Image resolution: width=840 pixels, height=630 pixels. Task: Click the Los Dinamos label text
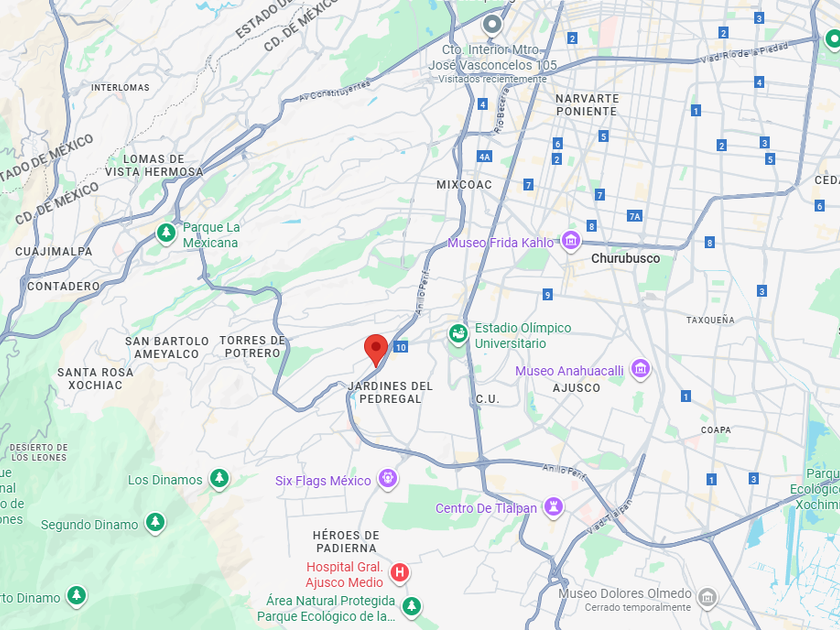click(x=165, y=480)
